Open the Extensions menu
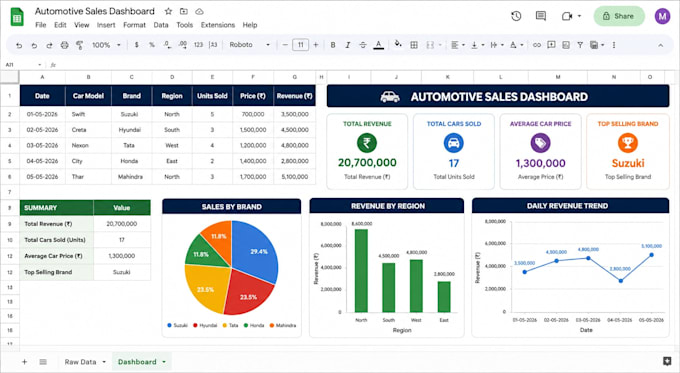The width and height of the screenshot is (680, 373). point(218,25)
